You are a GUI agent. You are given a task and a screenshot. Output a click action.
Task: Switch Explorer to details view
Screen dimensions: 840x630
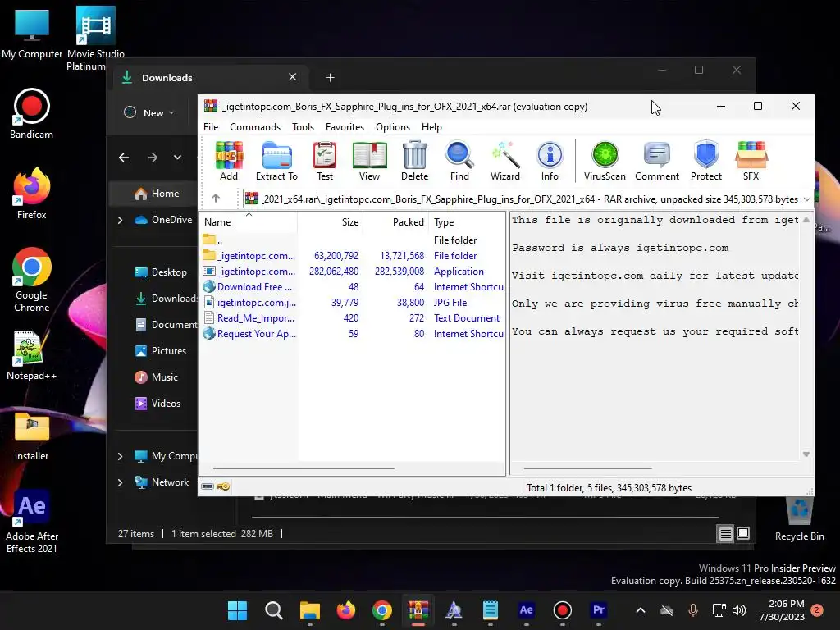click(725, 533)
